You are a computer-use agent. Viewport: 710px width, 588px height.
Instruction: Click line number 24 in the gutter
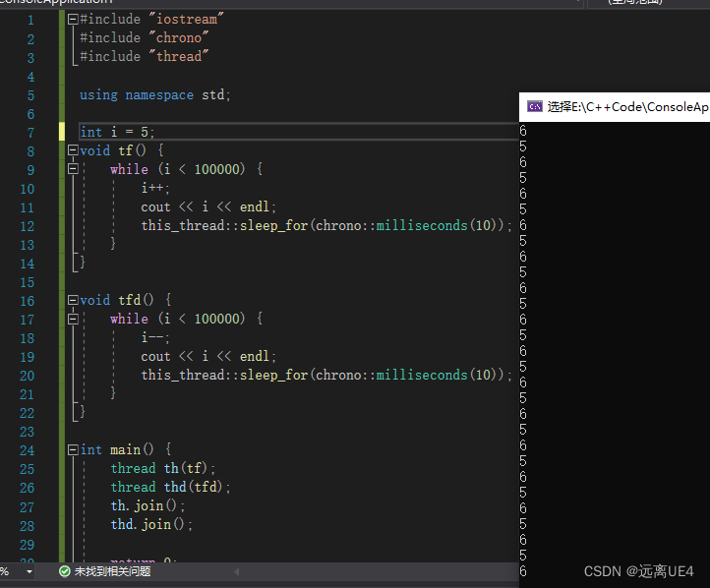[x=27, y=450]
